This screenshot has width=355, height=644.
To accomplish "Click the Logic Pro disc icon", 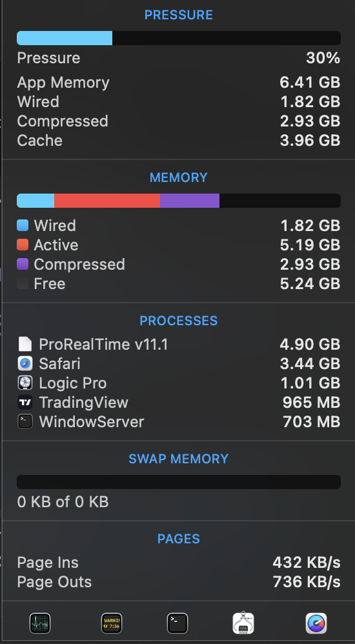I will 25,383.
